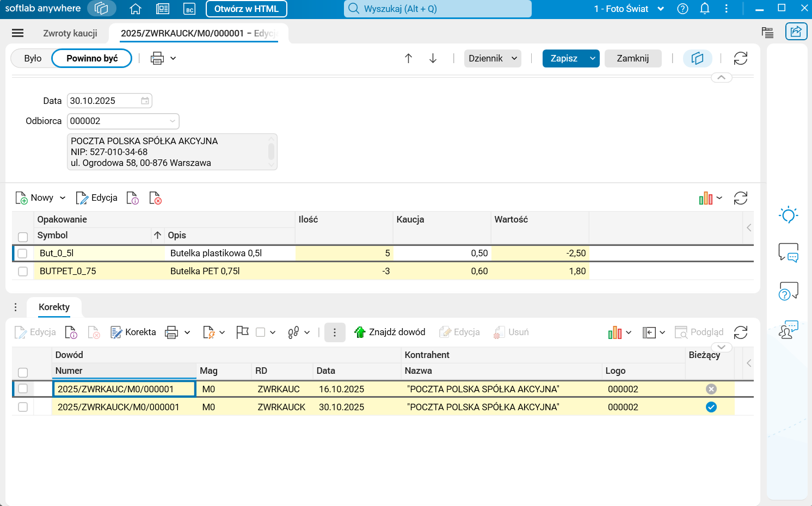Viewport: 812px width, 506px height.
Task: Open the flag marker tool in Korekty toolbar
Action: (242, 332)
